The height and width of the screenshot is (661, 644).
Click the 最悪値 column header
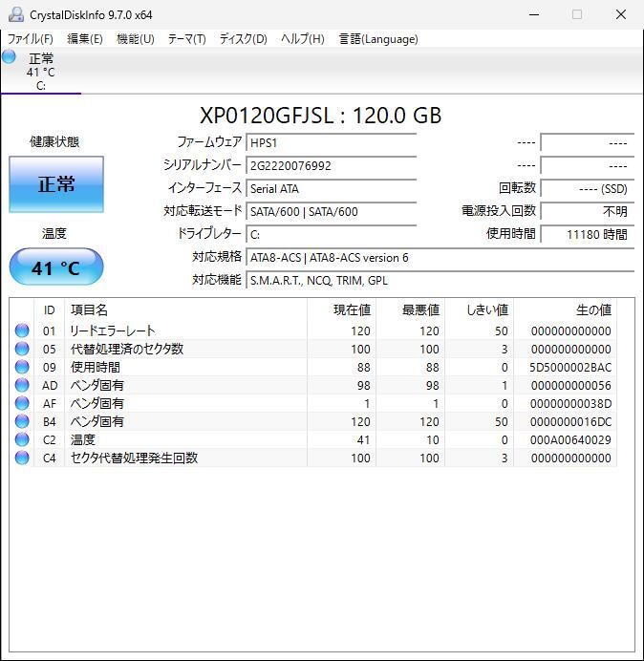point(410,310)
